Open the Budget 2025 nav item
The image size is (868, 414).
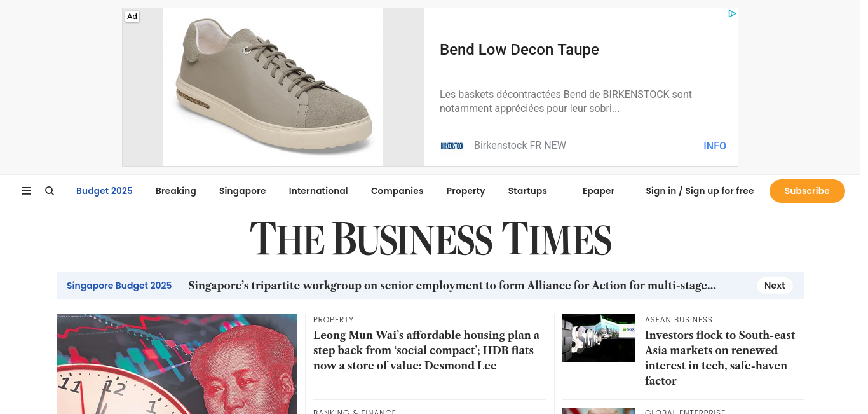[x=104, y=191]
